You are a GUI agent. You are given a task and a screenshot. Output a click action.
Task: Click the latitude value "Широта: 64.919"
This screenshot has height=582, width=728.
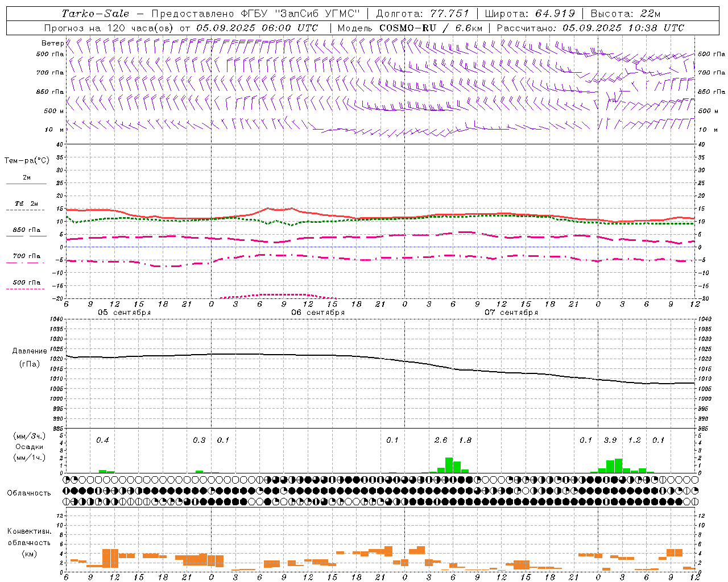point(530,14)
